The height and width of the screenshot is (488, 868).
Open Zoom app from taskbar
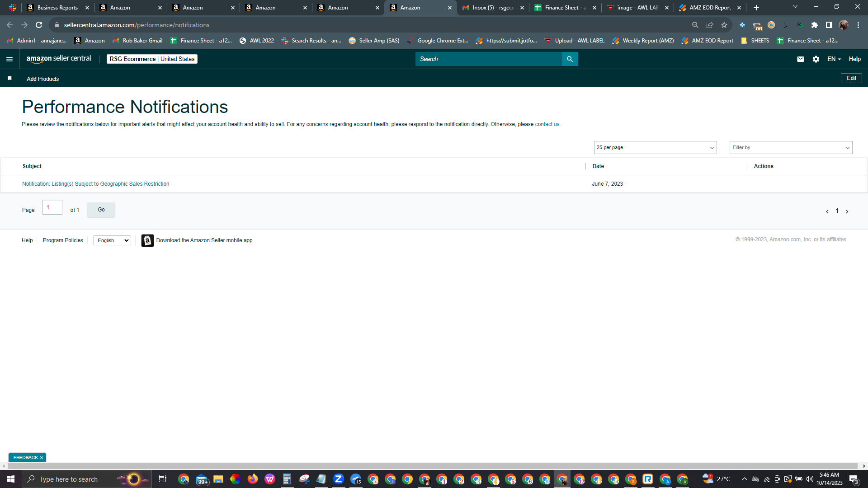point(339,479)
